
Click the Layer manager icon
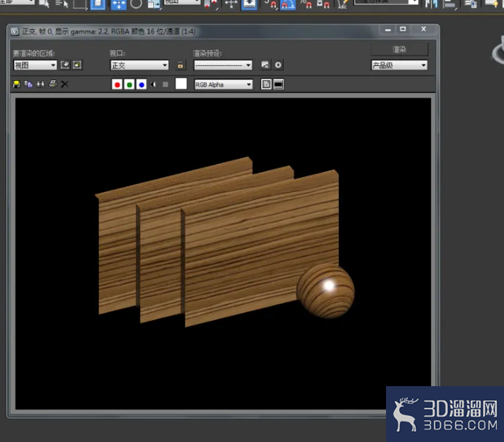click(470, 4)
